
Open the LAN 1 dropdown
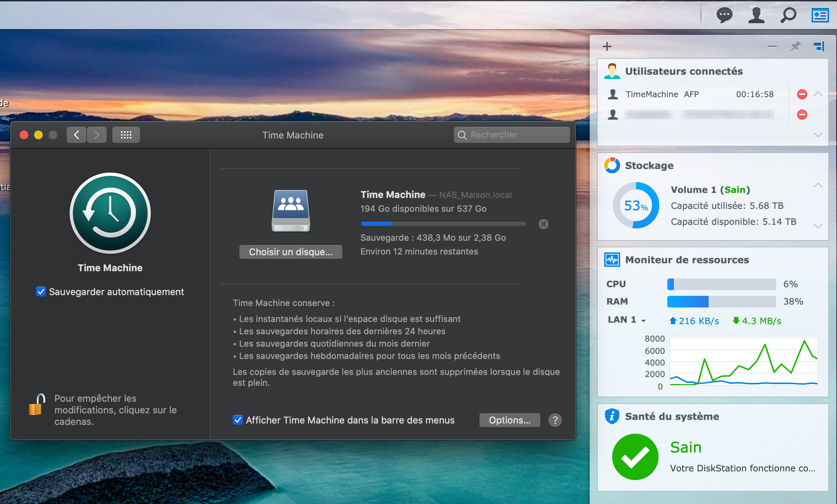click(643, 321)
